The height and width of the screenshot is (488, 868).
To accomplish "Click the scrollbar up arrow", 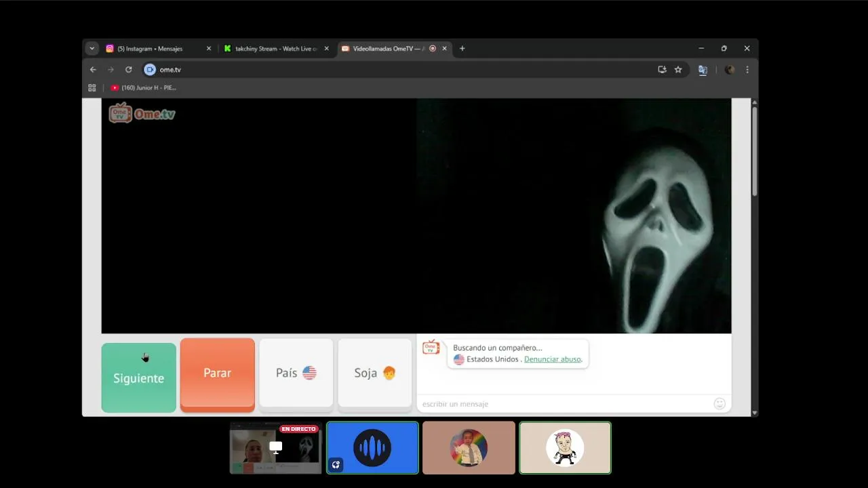I will pos(754,102).
